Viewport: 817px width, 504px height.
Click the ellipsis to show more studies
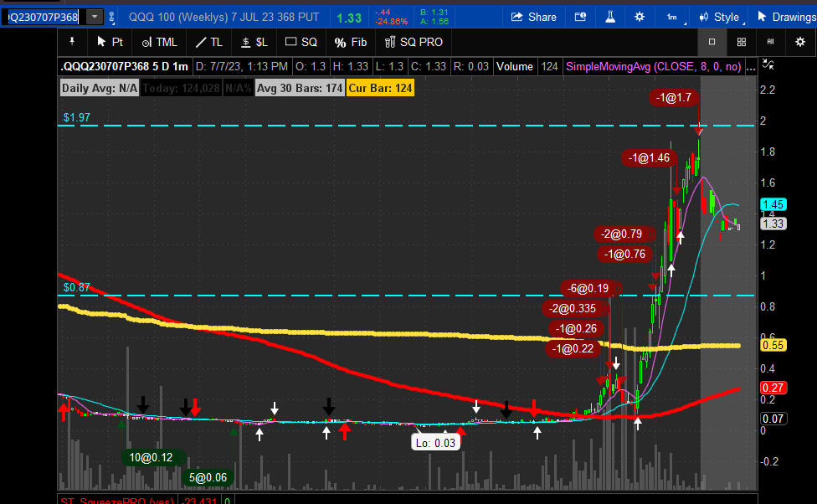[751, 67]
